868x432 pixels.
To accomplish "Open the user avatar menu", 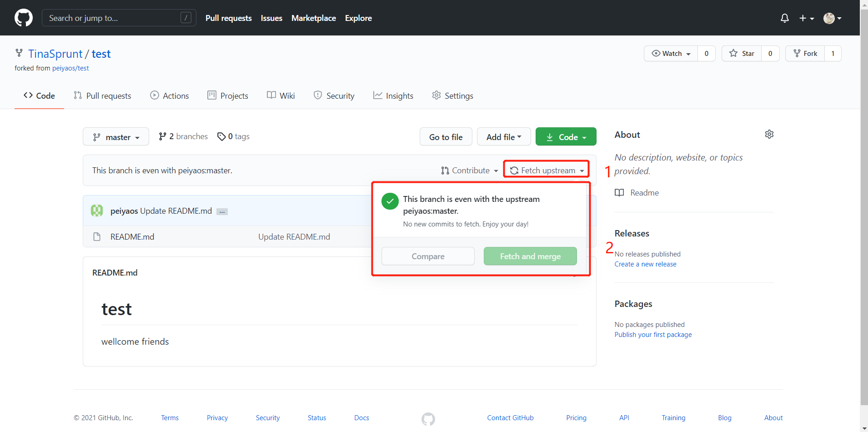I will (x=833, y=18).
